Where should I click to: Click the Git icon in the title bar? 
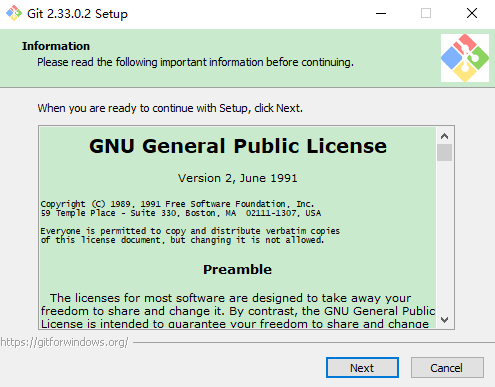pos(14,13)
